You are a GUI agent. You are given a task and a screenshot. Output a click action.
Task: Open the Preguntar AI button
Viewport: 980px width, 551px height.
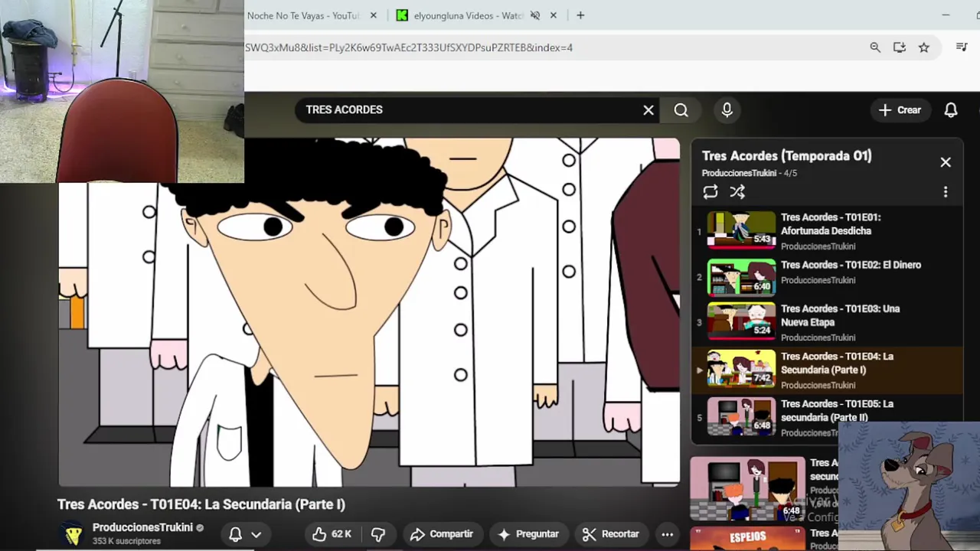click(x=528, y=534)
